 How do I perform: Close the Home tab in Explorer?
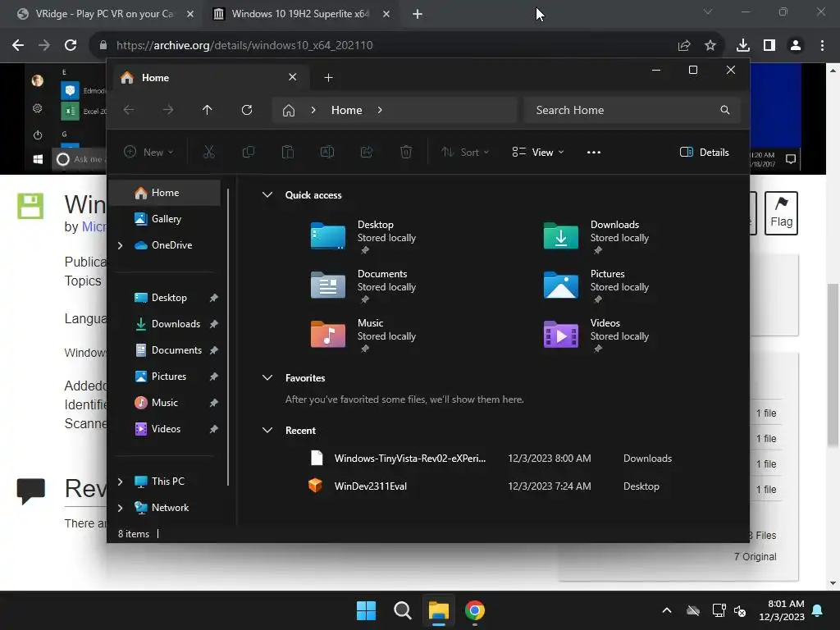[x=293, y=77]
